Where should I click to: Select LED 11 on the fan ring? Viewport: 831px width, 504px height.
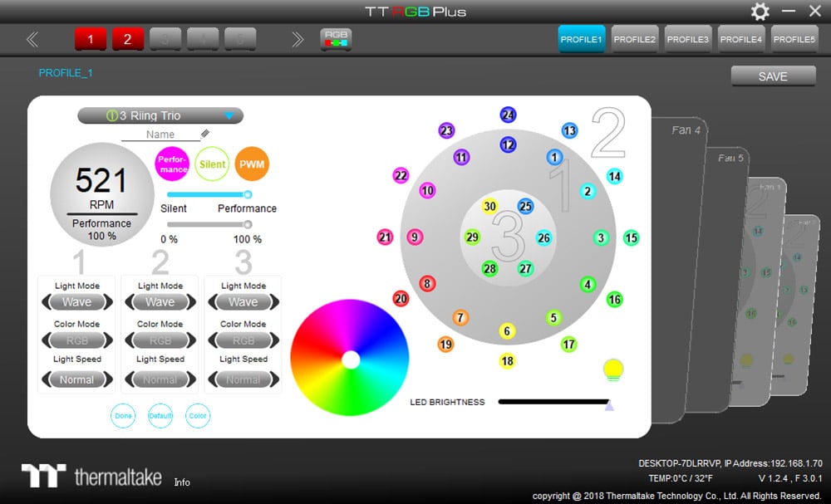pyautogui.click(x=461, y=157)
